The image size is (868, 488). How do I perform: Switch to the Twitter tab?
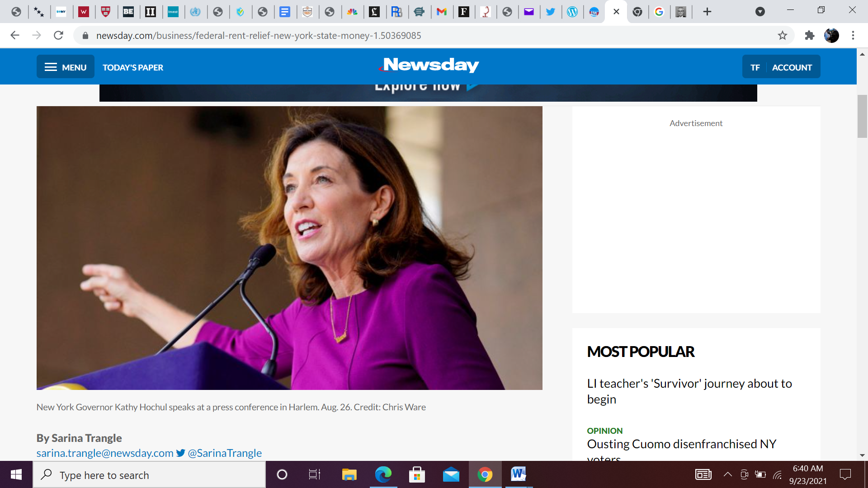click(550, 12)
